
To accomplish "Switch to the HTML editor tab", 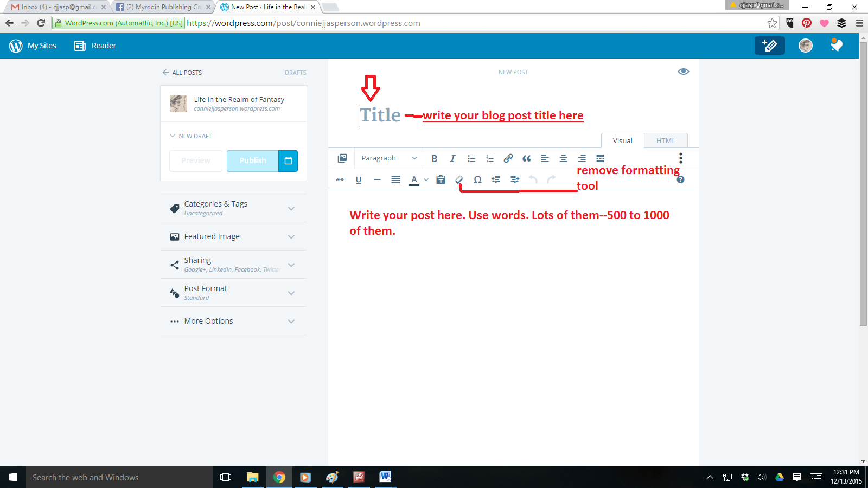I will pyautogui.click(x=666, y=140).
